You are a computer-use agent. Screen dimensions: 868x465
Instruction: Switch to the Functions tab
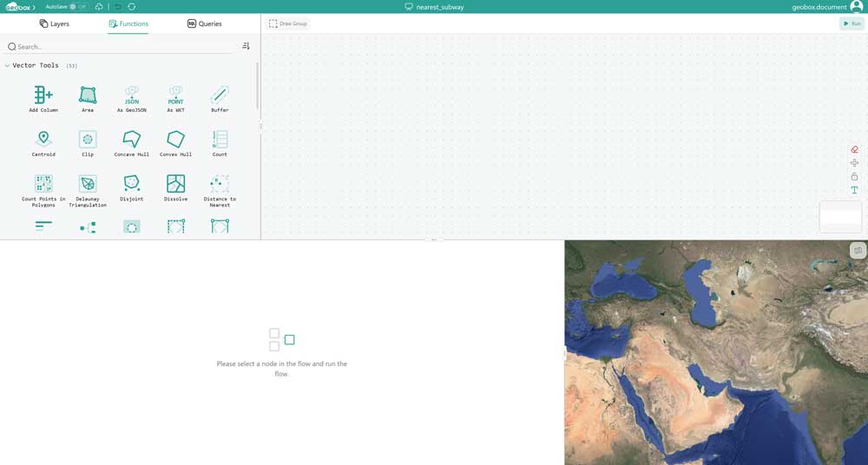(128, 23)
